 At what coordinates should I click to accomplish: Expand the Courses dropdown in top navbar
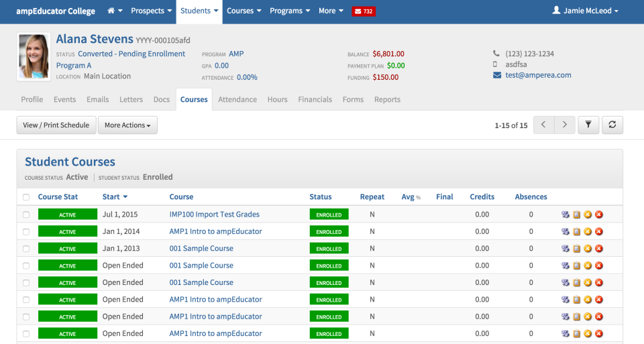click(244, 11)
